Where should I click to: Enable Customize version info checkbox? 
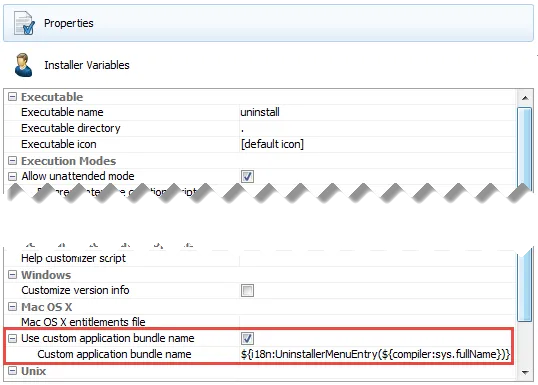[247, 290]
